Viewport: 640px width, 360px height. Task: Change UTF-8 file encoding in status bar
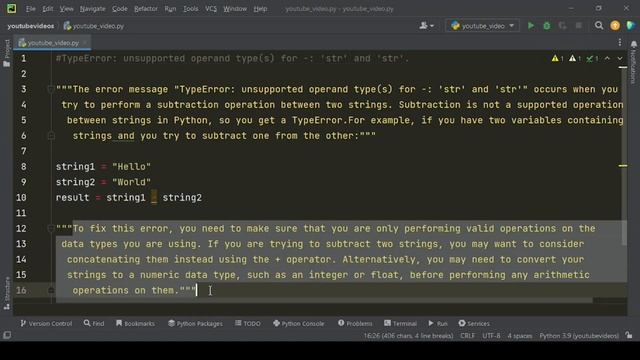(x=491, y=336)
